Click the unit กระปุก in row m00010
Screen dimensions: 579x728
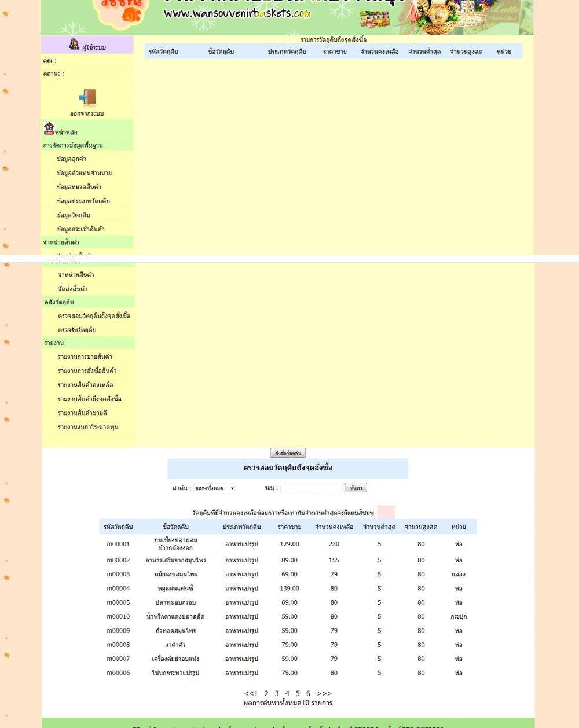[x=459, y=616]
